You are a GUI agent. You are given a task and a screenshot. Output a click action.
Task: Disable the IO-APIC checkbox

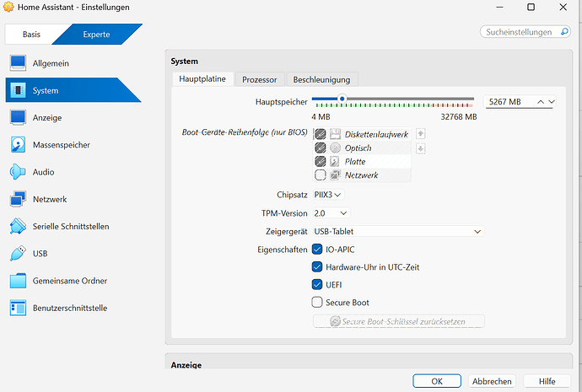[x=317, y=250]
